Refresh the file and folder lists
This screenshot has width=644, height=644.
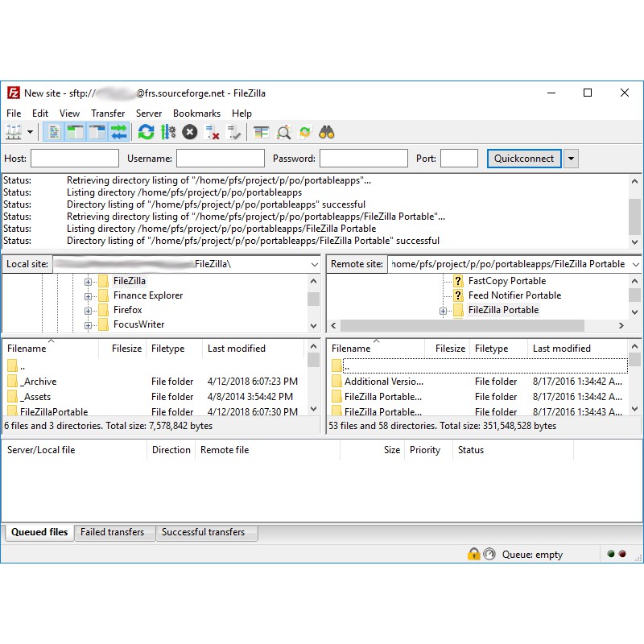(x=146, y=132)
